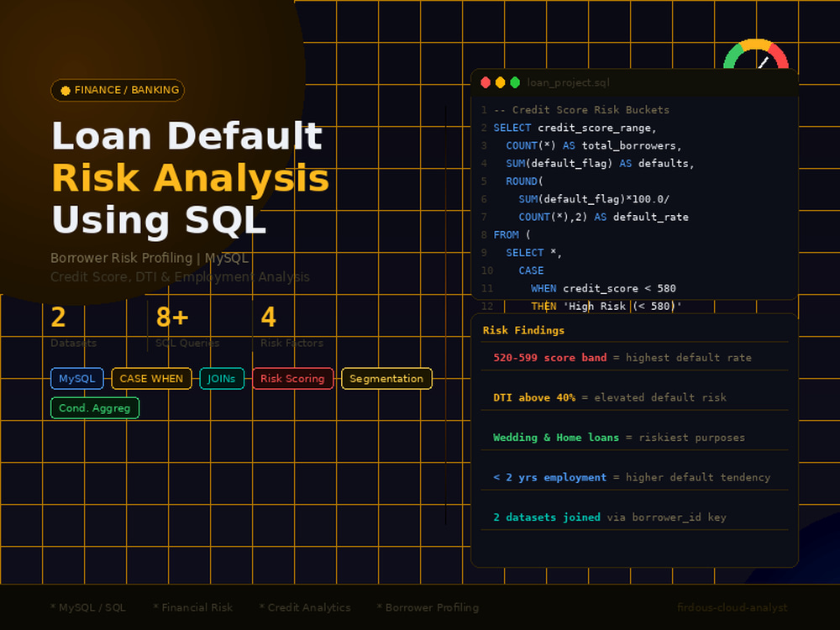Click the 'SELECT *,' code line

534,252
